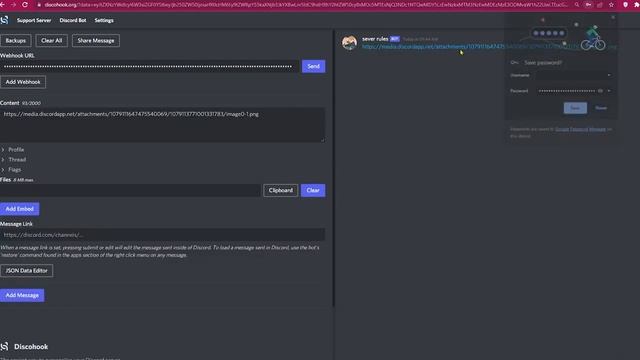This screenshot has width=640, height=360.
Task: Click the browser address bar URL
Action: tap(306, 5)
